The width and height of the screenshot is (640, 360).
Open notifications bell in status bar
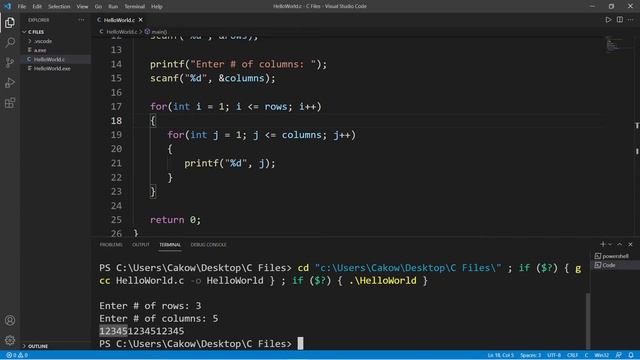[631, 355]
